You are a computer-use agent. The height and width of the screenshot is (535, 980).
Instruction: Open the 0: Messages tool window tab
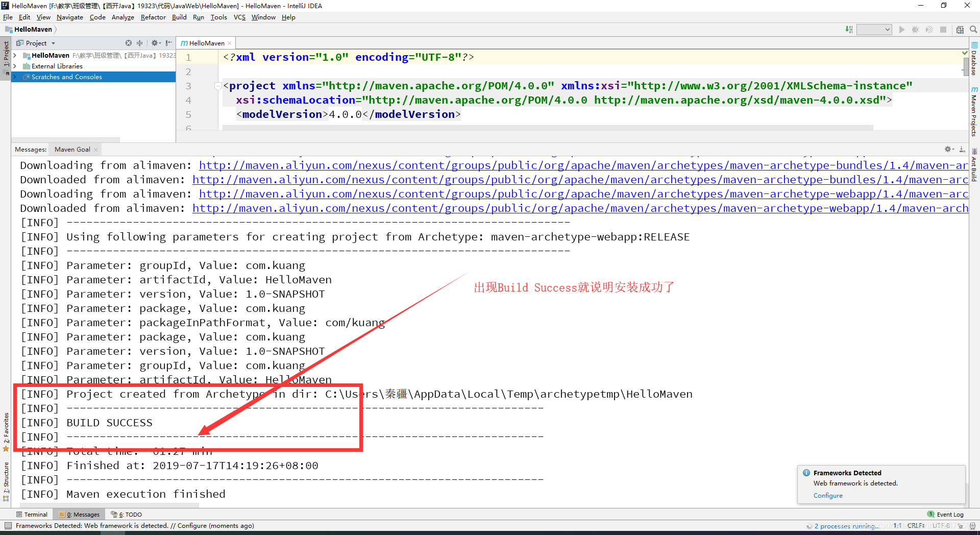[x=80, y=515]
